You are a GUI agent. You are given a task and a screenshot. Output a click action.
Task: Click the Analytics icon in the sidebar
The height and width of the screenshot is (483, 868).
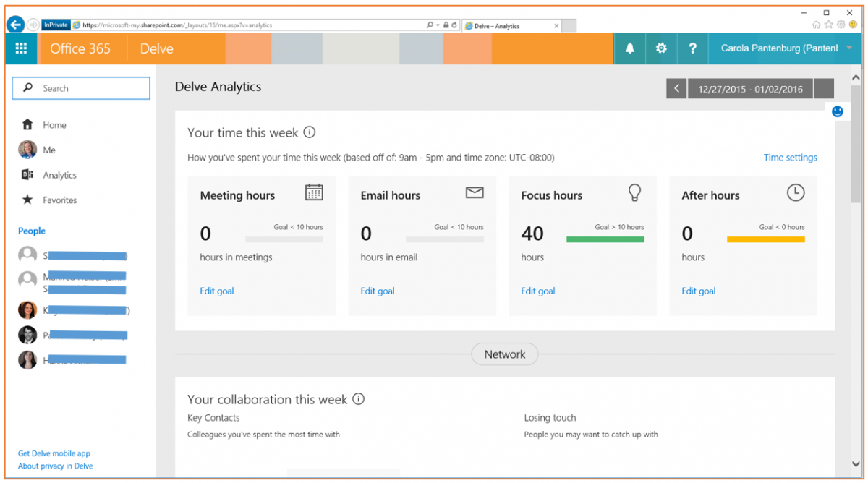(x=27, y=175)
